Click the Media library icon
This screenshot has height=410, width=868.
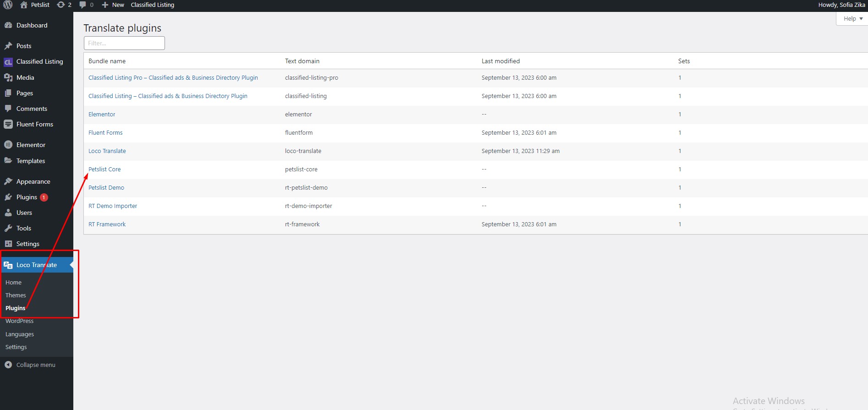click(8, 77)
